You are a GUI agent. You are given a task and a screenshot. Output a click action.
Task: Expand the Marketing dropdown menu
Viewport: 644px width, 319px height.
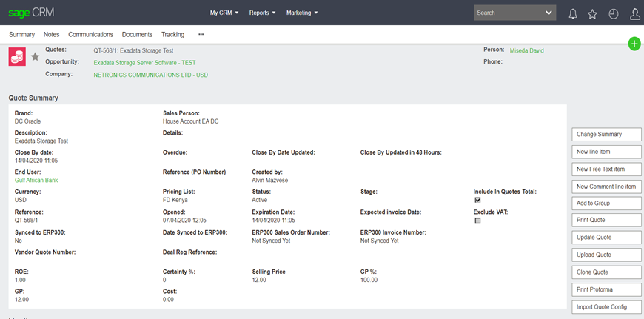click(302, 13)
